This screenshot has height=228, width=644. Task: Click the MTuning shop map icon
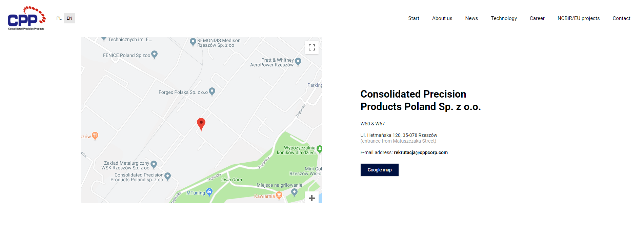click(209, 192)
